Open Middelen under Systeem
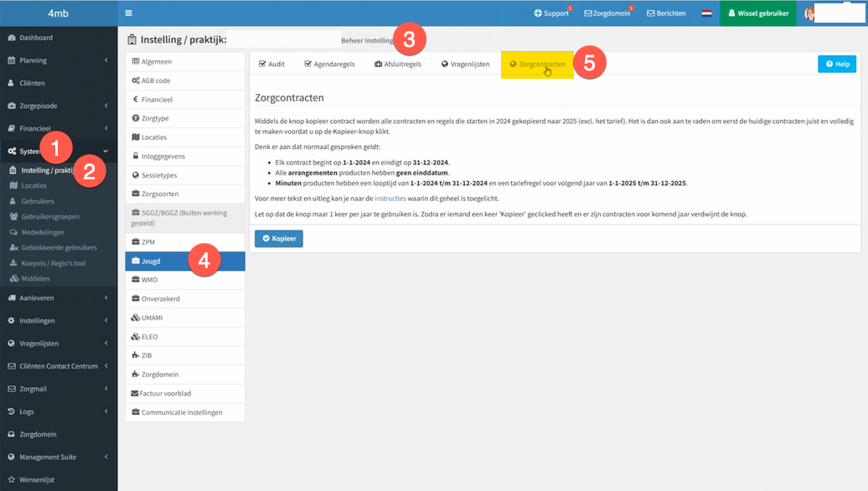868x491 pixels. pyautogui.click(x=35, y=279)
